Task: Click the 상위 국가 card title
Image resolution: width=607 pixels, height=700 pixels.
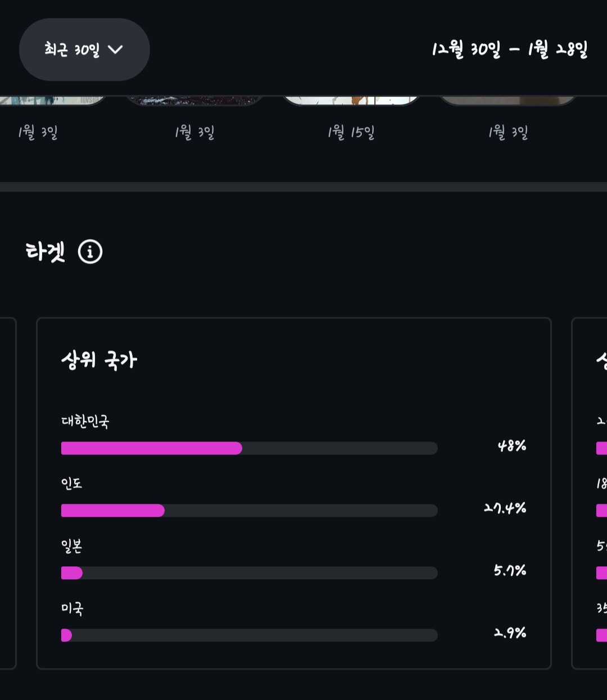Action: pos(99,360)
